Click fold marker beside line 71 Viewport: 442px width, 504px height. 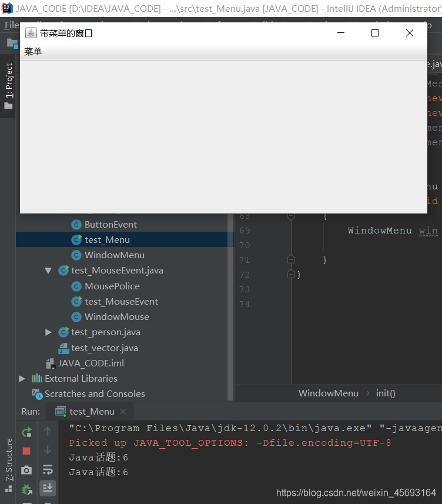(291, 259)
